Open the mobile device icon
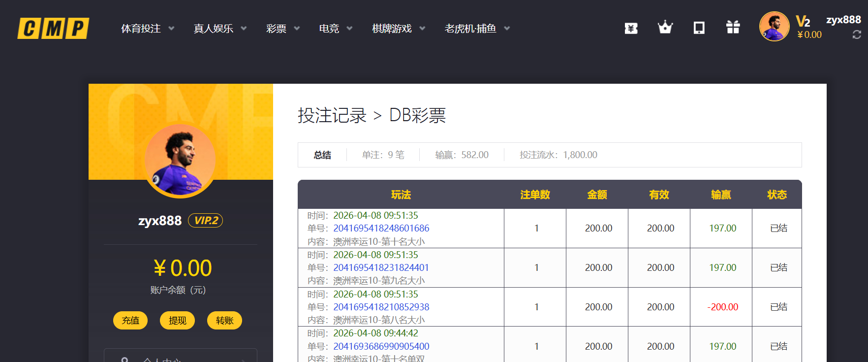868x362 pixels. [699, 28]
